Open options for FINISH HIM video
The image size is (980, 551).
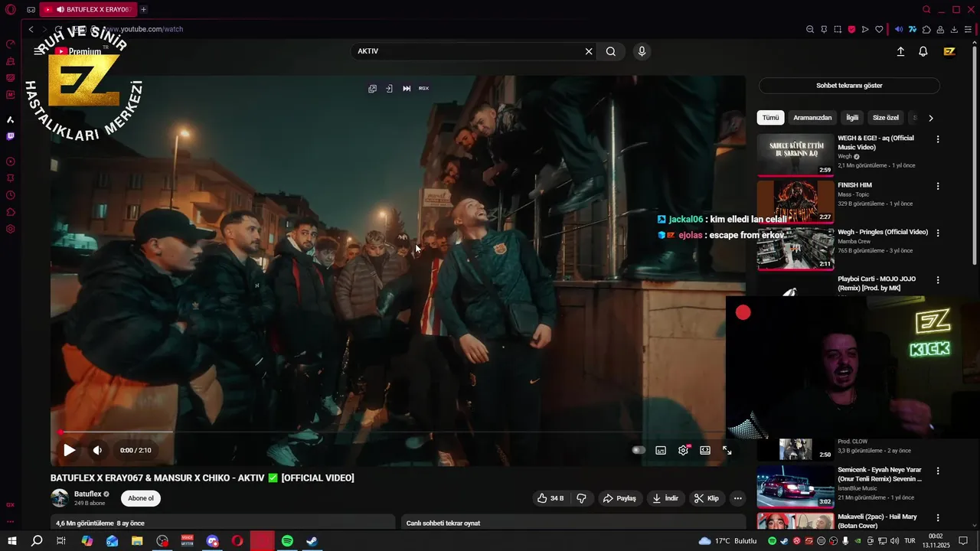click(938, 186)
